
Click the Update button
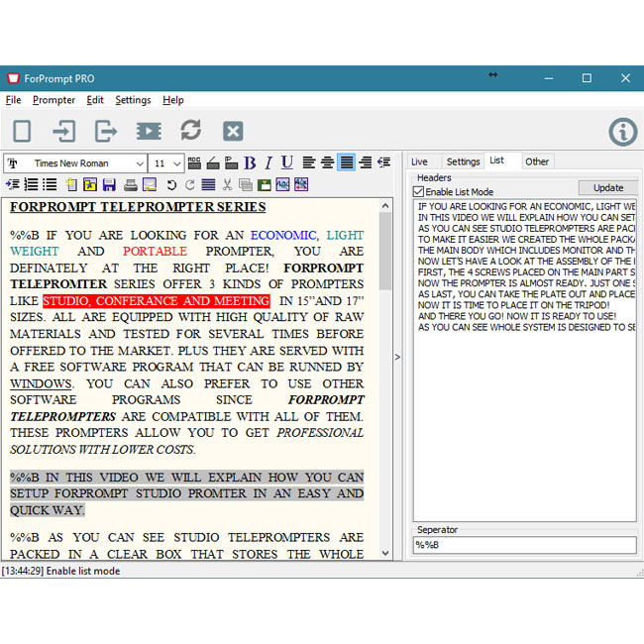tap(608, 187)
